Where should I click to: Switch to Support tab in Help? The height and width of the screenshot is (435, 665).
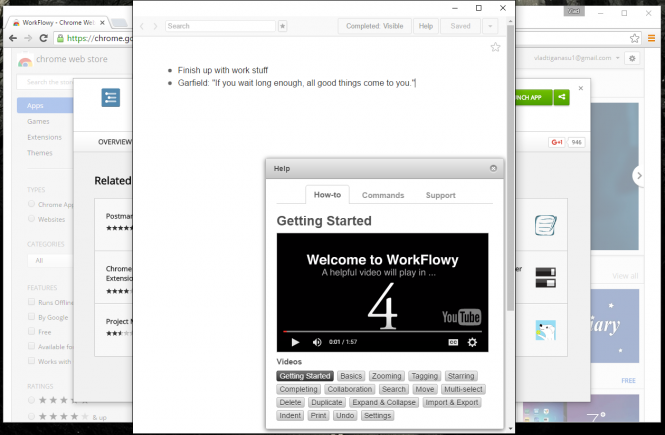click(x=440, y=195)
